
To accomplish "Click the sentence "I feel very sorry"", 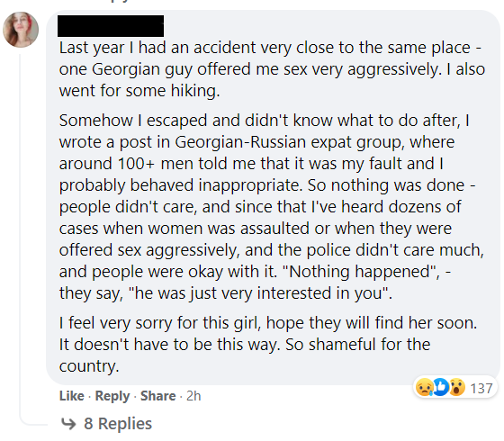I will coord(268,323).
